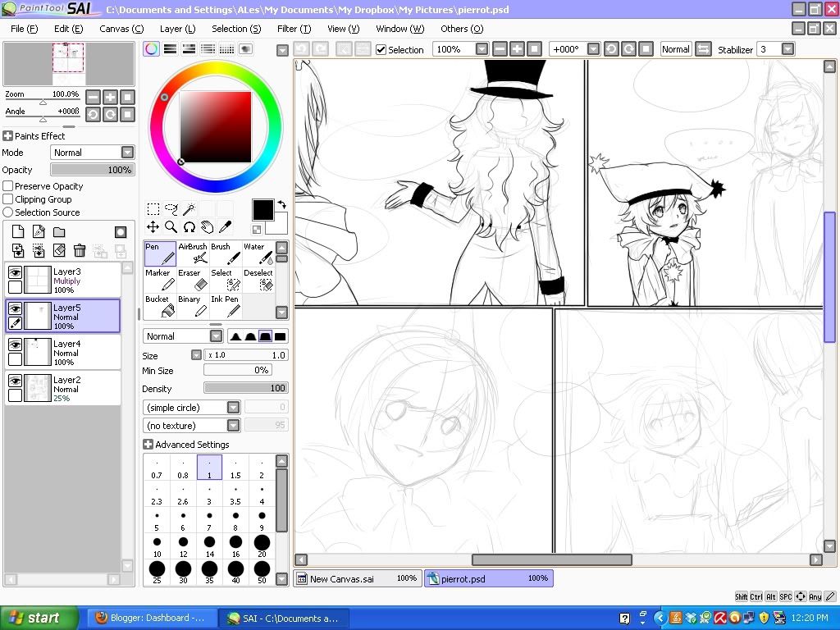The width and height of the screenshot is (840, 630).
Task: Select the AirBrush tool
Action: click(193, 254)
